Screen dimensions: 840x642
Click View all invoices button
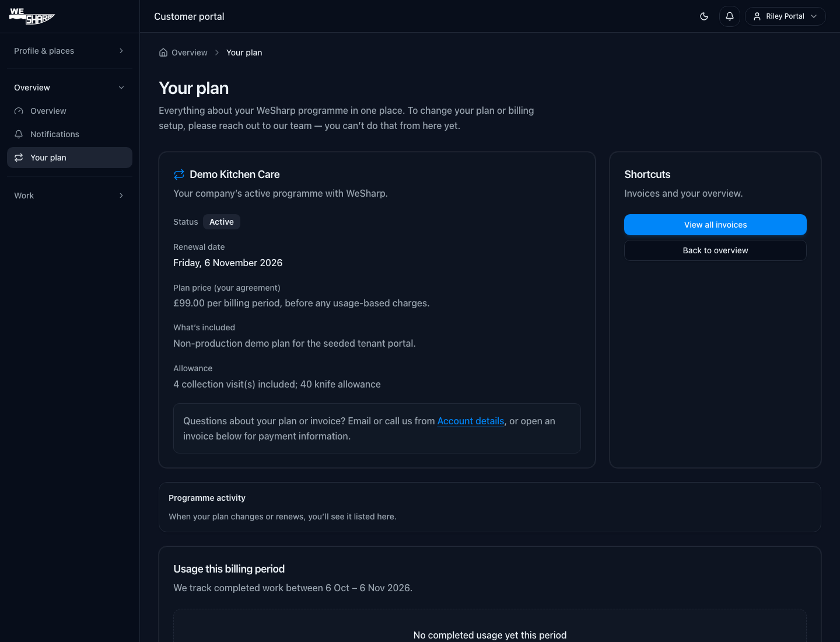(x=715, y=225)
